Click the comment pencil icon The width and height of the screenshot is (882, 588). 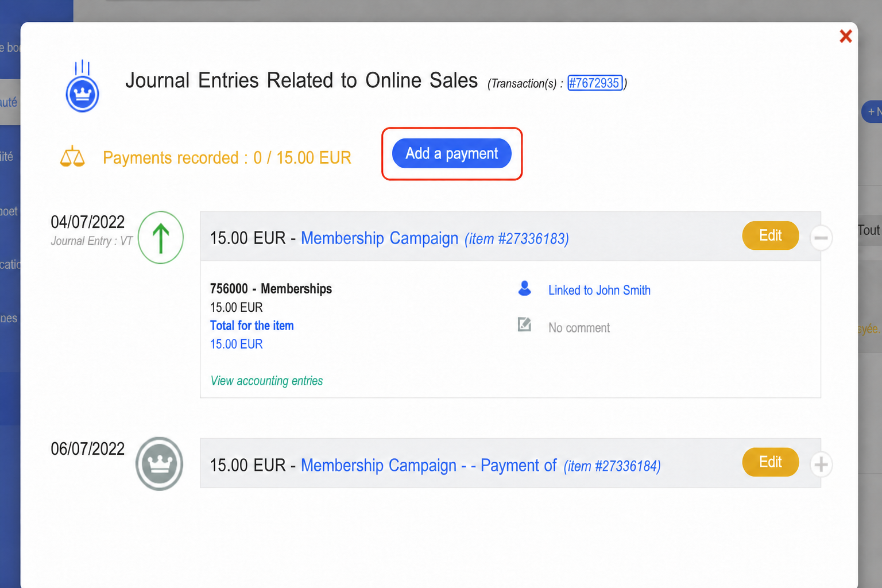pyautogui.click(x=524, y=324)
